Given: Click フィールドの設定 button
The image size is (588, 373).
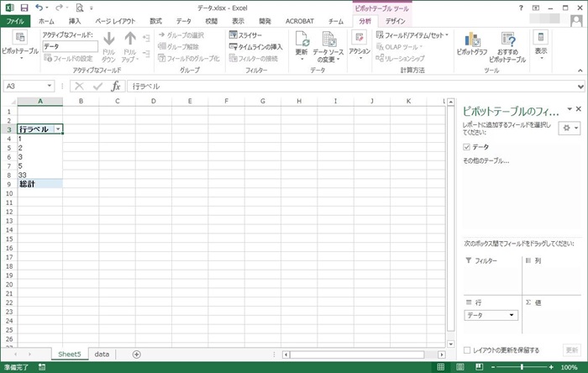Looking at the screenshot, I should (x=68, y=59).
